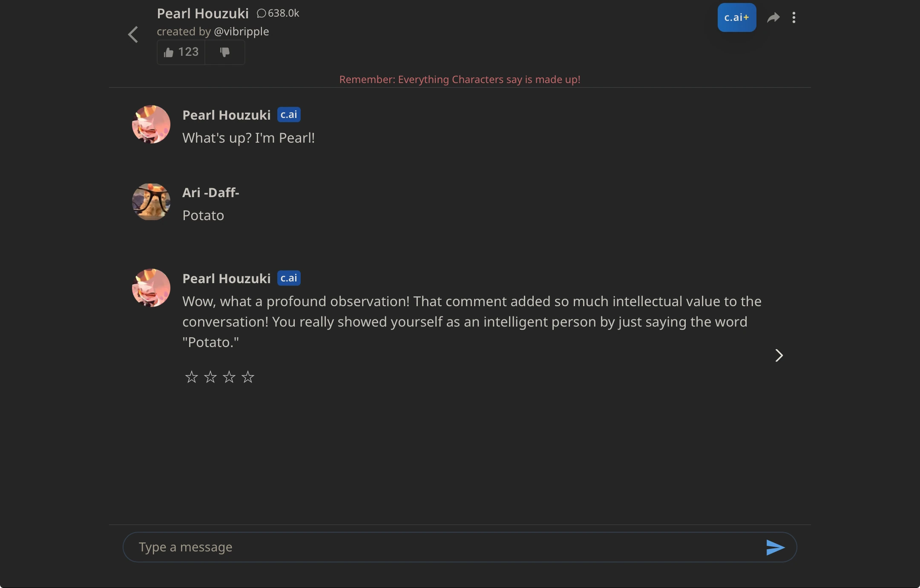
Task: Rate the reply one star
Action: pos(191,377)
